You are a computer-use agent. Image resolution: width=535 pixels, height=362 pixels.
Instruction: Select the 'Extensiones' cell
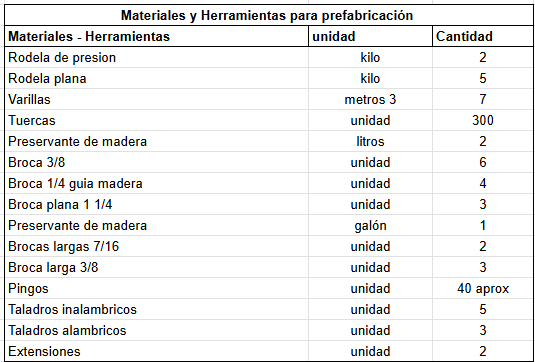(157, 351)
